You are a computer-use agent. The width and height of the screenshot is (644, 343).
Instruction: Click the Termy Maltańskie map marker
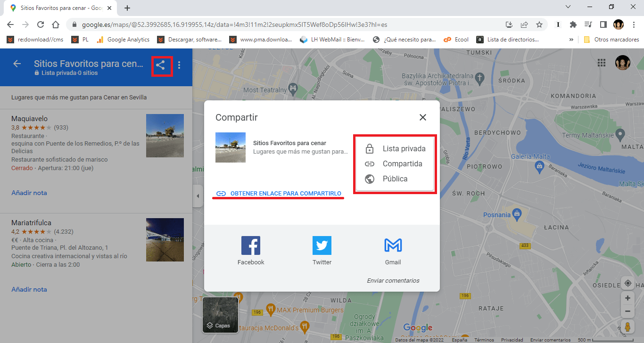pos(620,135)
